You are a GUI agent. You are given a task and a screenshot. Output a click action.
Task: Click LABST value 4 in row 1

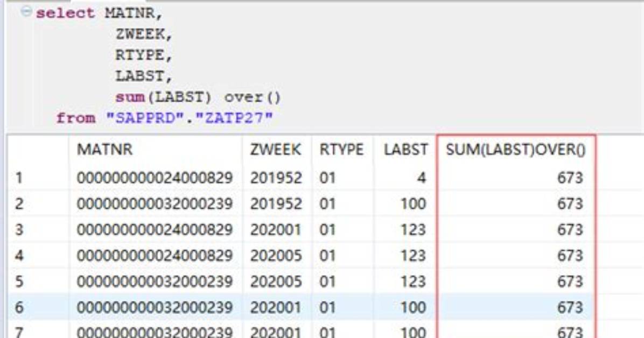coord(422,178)
